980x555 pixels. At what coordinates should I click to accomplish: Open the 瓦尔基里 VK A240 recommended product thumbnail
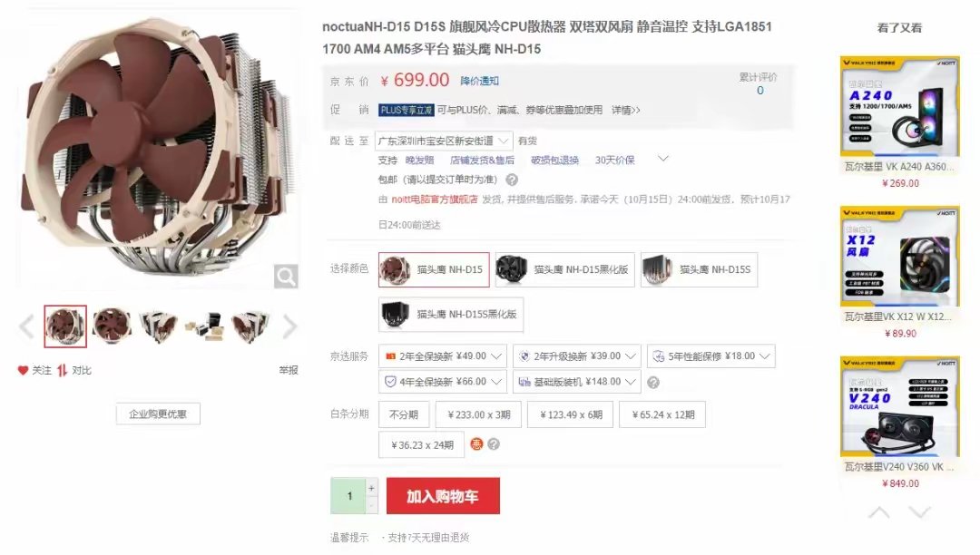click(x=900, y=106)
